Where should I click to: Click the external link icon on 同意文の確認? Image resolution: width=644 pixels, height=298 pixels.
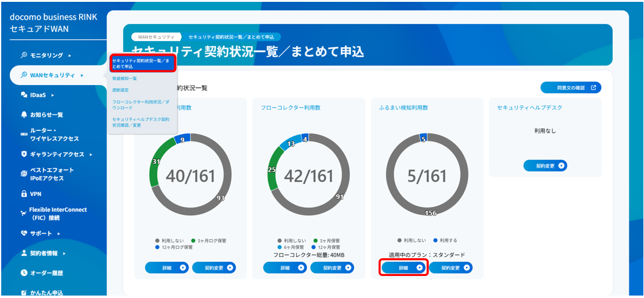(593, 88)
